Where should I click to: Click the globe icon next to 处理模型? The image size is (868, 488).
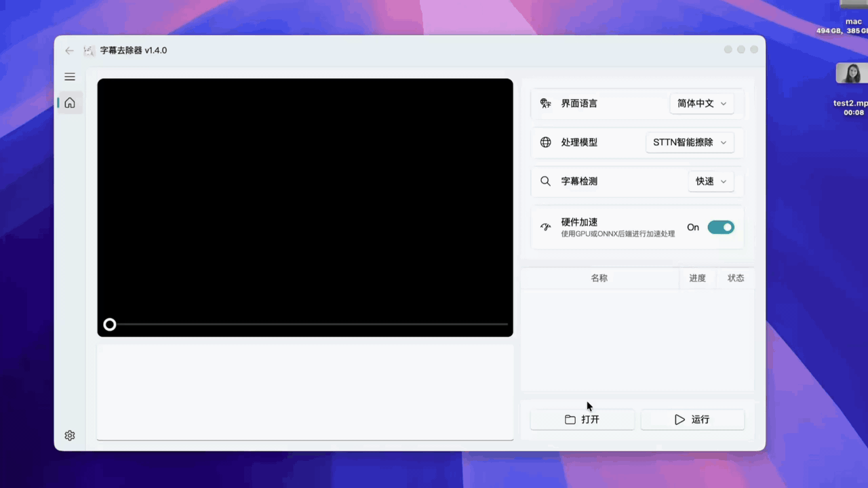tap(546, 142)
